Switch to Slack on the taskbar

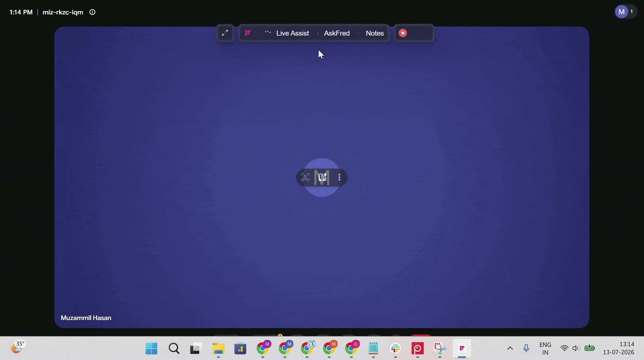[395, 349]
